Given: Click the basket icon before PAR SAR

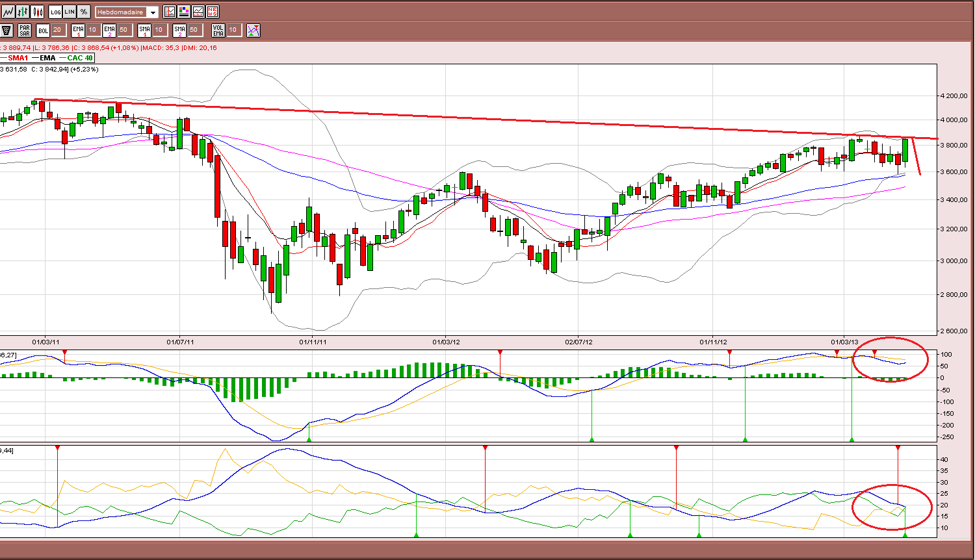Looking at the screenshot, I should (7, 30).
